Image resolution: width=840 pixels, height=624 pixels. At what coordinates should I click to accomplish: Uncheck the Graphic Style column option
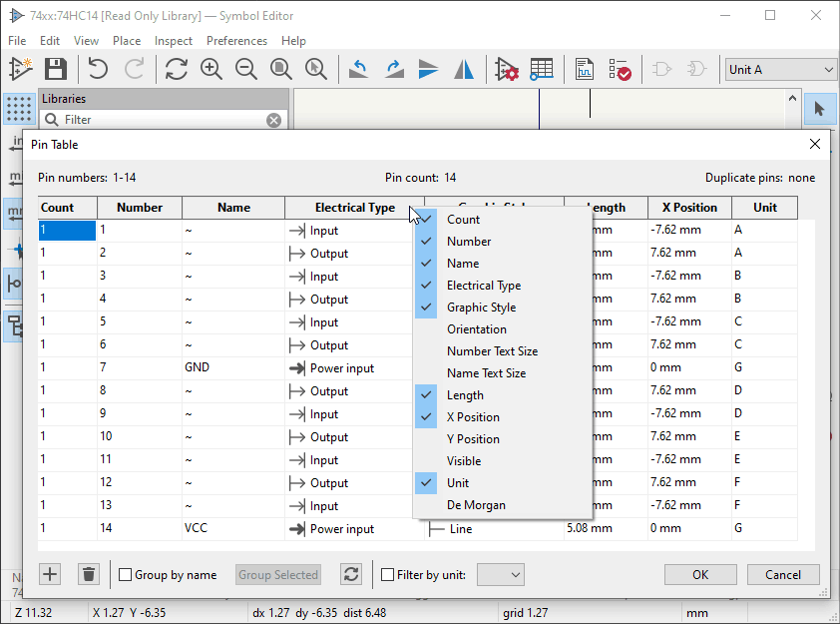pos(483,308)
